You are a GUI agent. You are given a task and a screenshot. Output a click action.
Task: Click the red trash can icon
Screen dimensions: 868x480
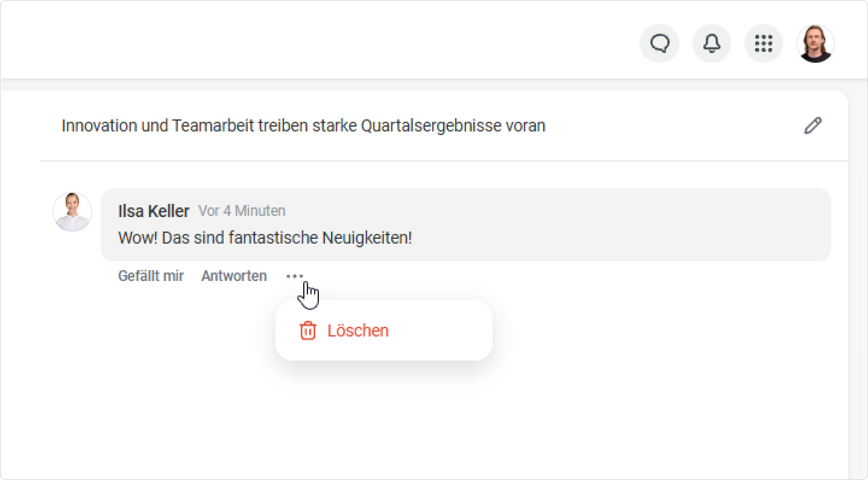[x=308, y=330]
